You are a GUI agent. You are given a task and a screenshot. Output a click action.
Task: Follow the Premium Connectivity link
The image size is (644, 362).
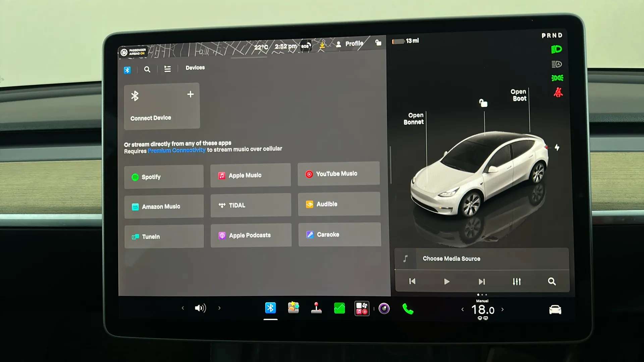[176, 150]
